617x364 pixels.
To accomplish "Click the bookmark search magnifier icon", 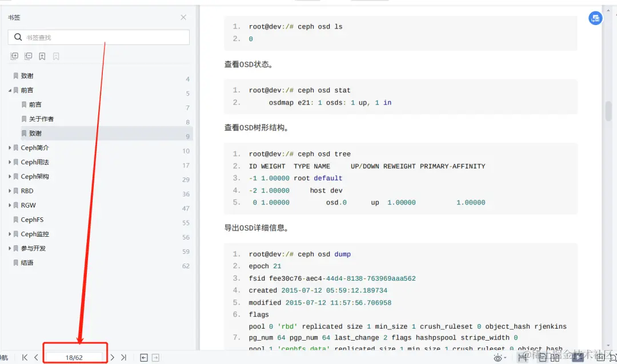I will 18,37.
